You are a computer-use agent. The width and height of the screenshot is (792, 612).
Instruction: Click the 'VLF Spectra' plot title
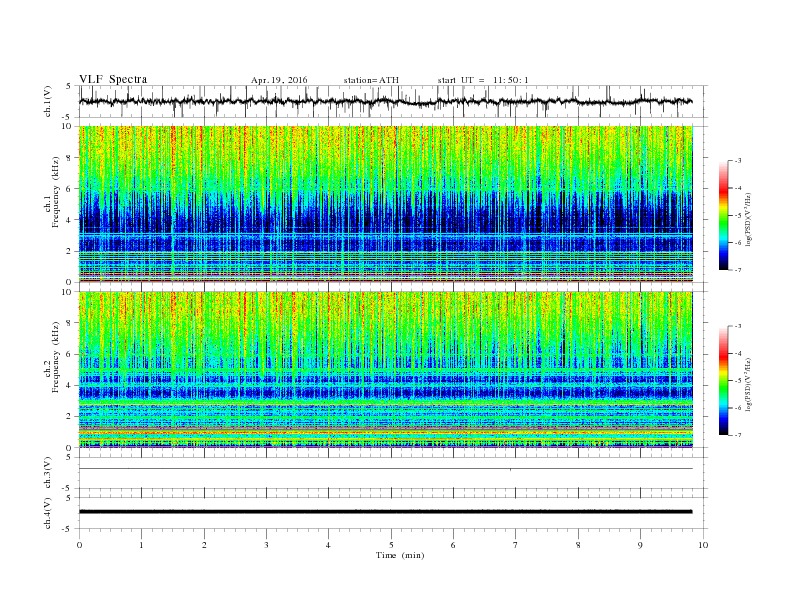(113, 79)
